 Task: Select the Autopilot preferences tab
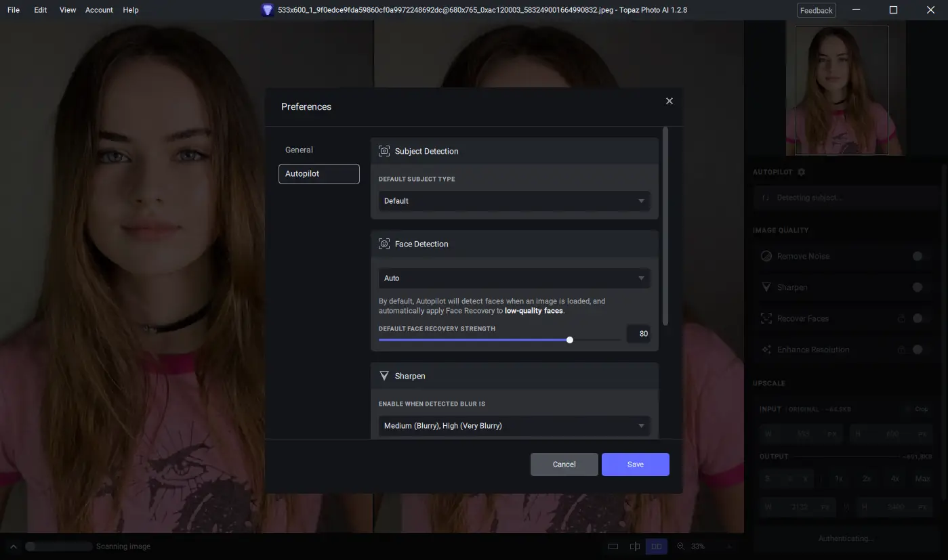coord(318,174)
